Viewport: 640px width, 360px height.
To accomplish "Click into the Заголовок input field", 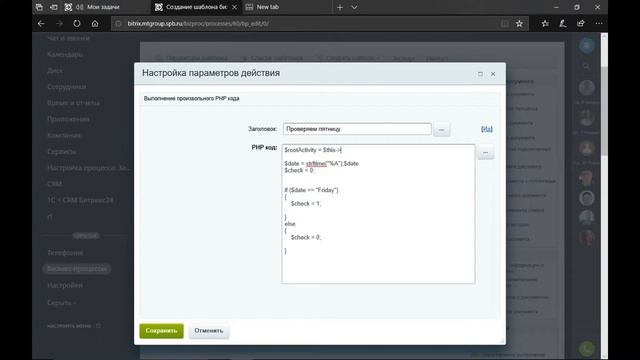I will (x=357, y=129).
